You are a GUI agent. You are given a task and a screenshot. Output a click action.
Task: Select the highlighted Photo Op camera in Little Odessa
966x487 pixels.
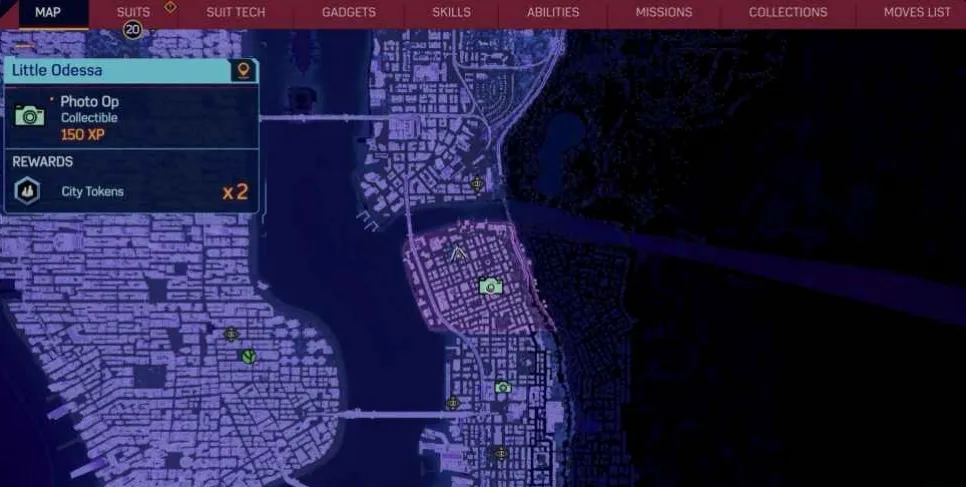click(490, 286)
